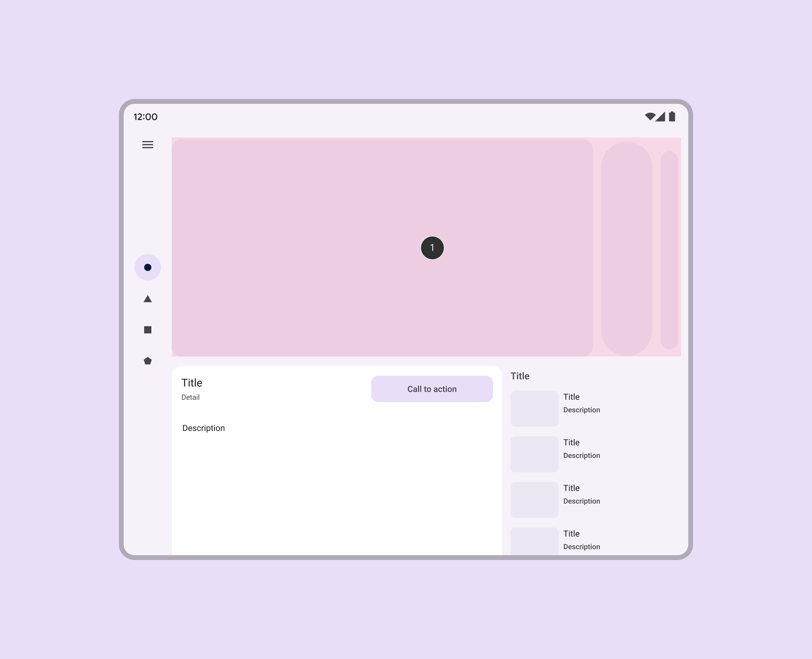Image resolution: width=812 pixels, height=659 pixels.
Task: Click the 'Call to action' button
Action: (432, 389)
